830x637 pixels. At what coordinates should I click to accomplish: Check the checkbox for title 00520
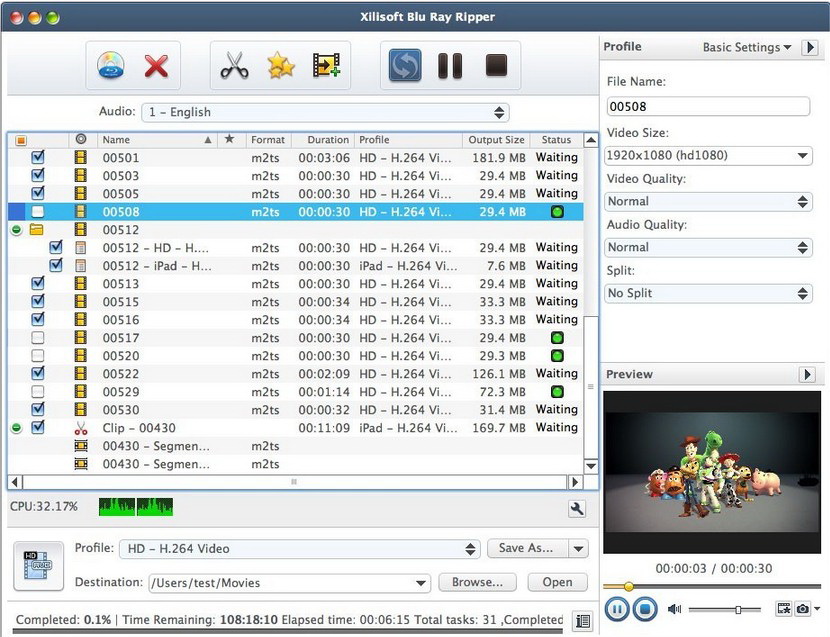point(38,356)
